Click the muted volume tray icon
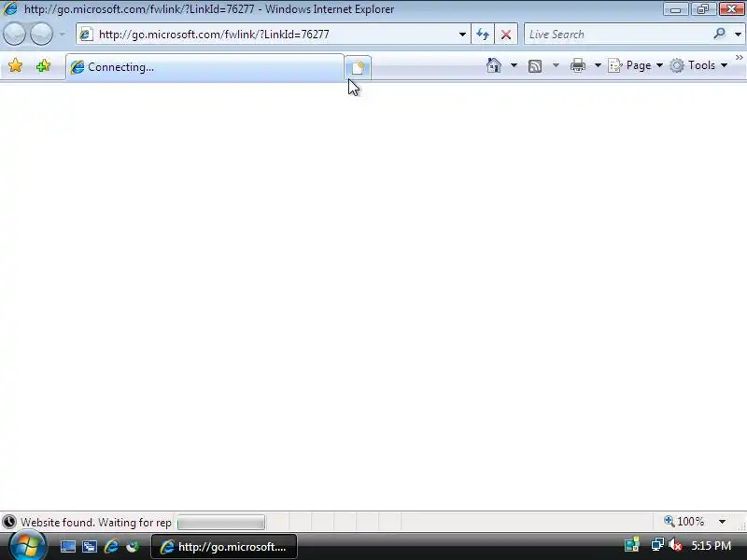Screen dimensions: 747x560 (675, 545)
